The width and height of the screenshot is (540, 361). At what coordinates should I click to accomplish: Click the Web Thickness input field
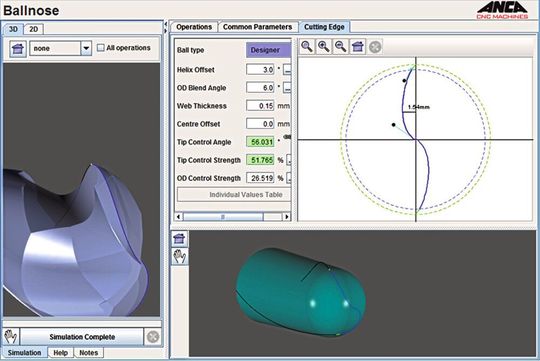click(x=260, y=106)
